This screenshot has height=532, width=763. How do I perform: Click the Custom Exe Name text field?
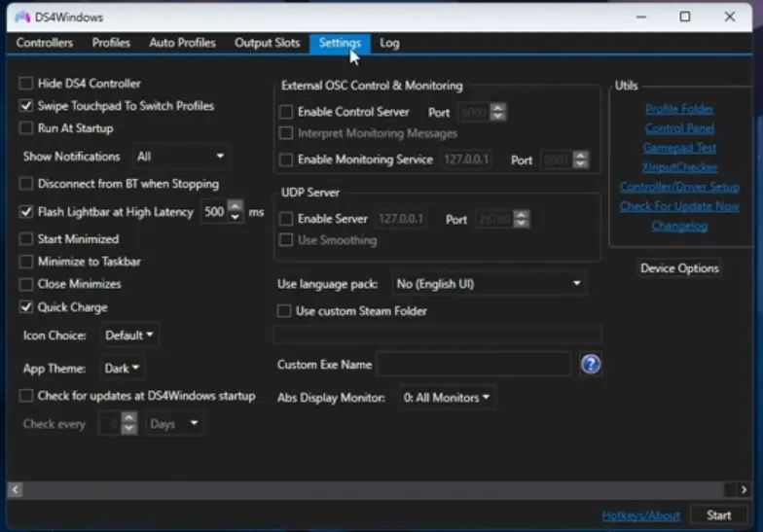click(x=473, y=365)
